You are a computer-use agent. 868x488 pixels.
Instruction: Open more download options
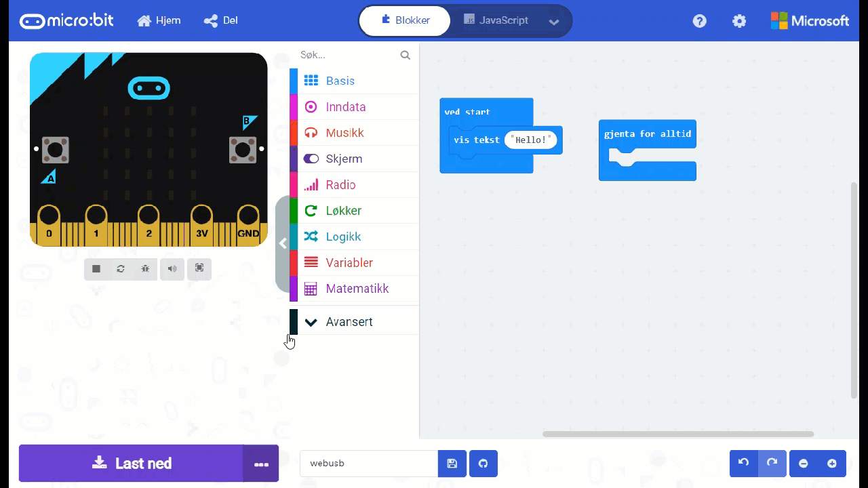[x=261, y=464]
